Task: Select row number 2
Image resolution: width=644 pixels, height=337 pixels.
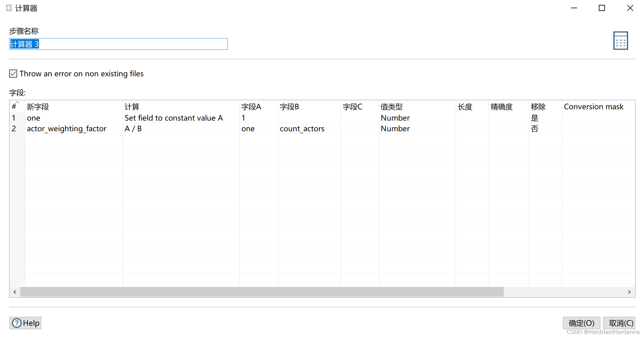Action: (17, 129)
